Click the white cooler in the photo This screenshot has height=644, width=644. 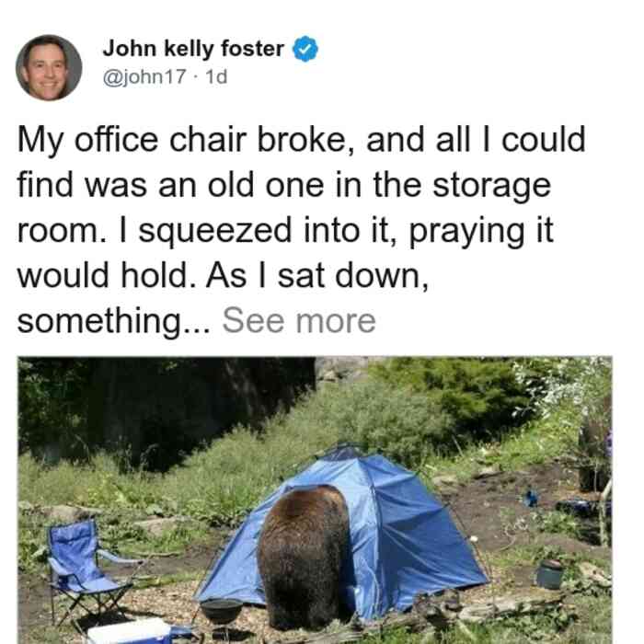[130, 633]
